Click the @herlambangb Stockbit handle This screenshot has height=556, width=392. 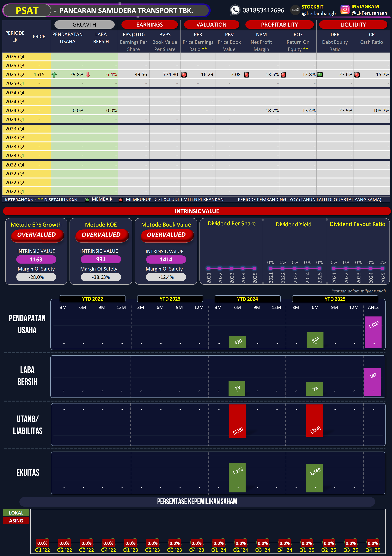[x=319, y=14]
